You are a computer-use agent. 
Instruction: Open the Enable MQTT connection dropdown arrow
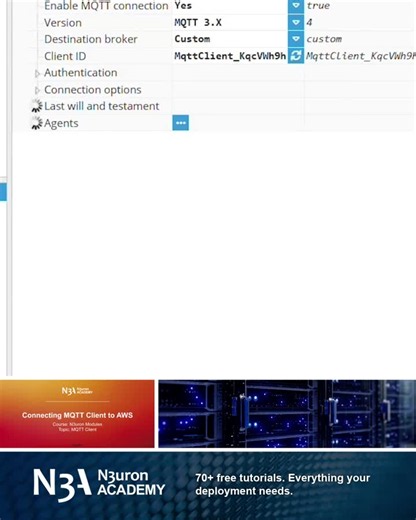coord(296,6)
